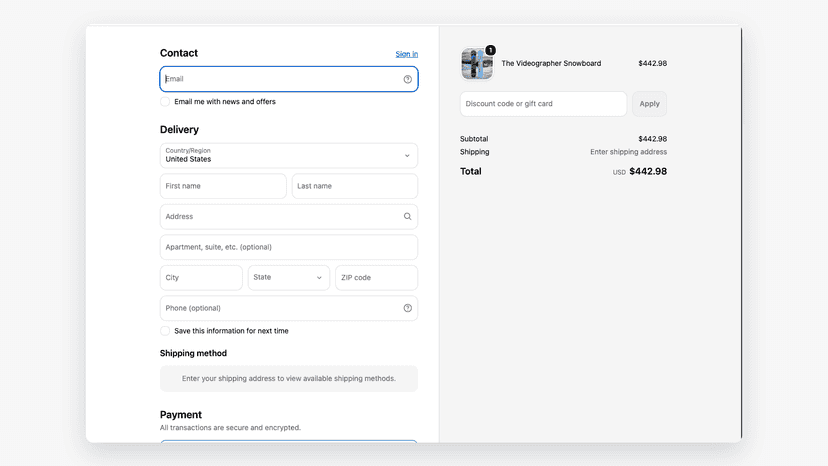
Task: Click the quantity badge on product image
Action: (491, 50)
